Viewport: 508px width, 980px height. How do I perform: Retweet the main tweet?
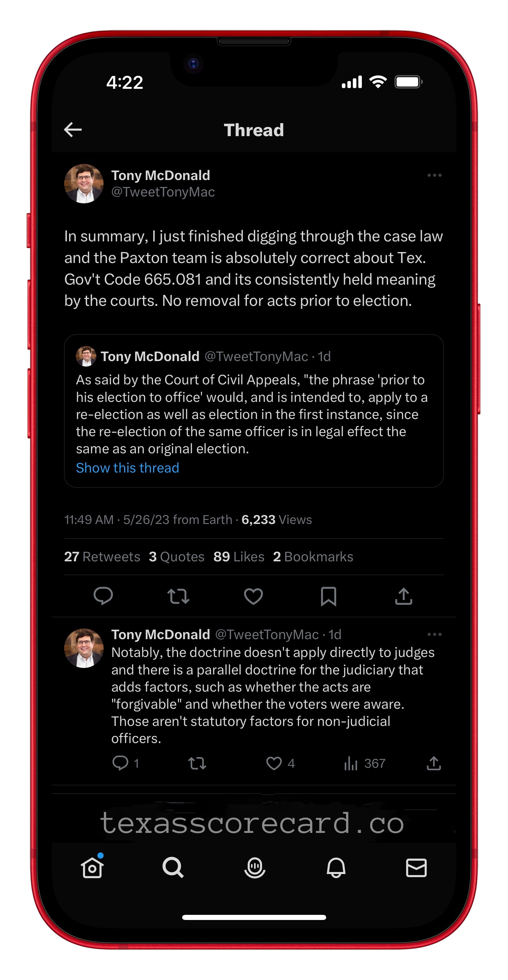[x=178, y=596]
